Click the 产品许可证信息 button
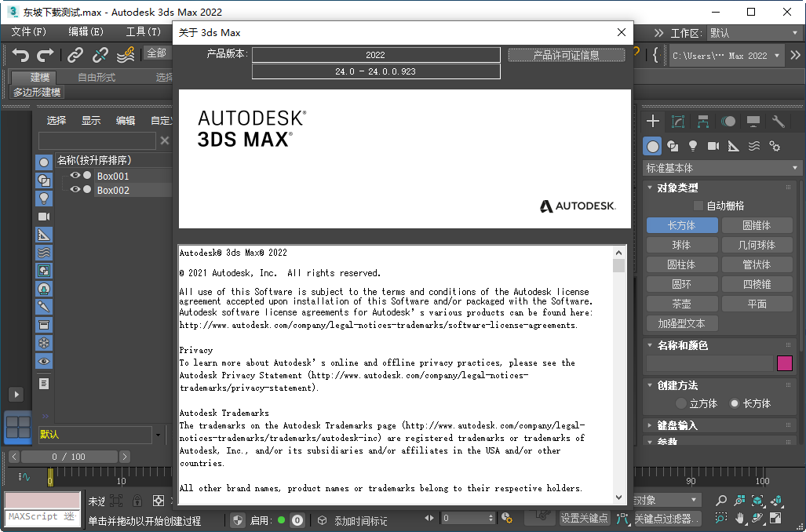The width and height of the screenshot is (806, 532). (x=567, y=55)
